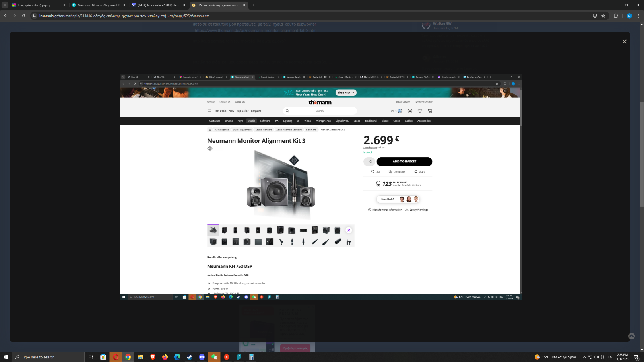Open Discord from the taskbar
Viewport: 644px width, 362px height.
tap(202, 357)
